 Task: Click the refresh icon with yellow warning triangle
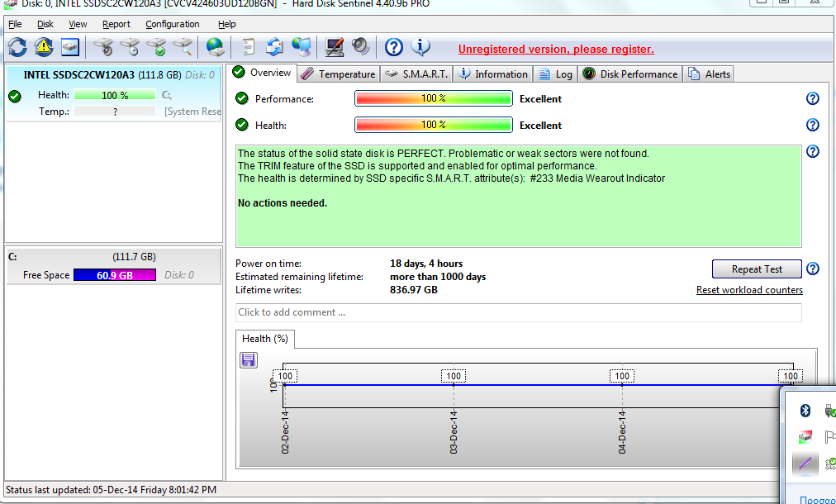coord(44,47)
